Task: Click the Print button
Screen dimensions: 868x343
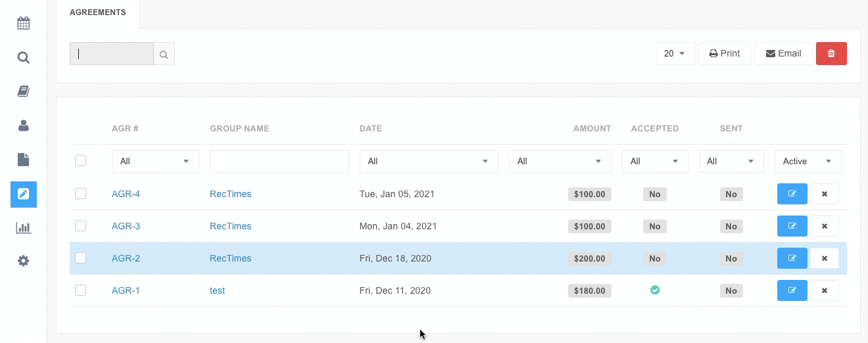Action: [724, 54]
